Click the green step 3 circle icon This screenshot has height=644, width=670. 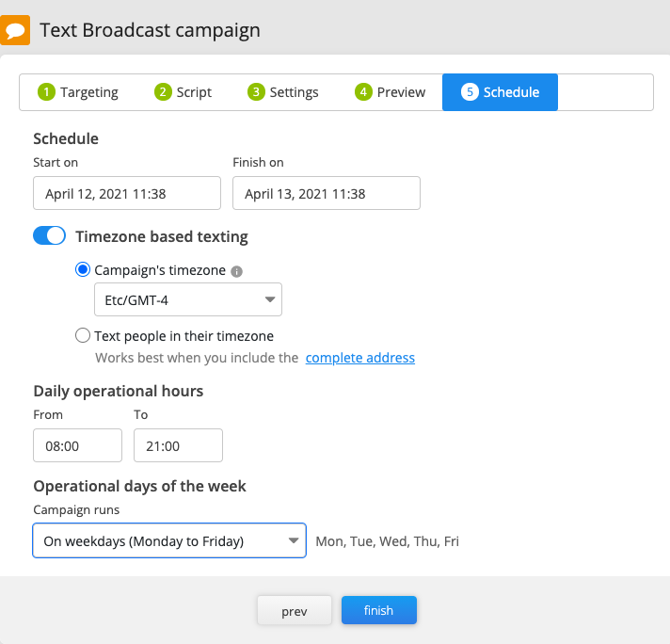point(256,92)
